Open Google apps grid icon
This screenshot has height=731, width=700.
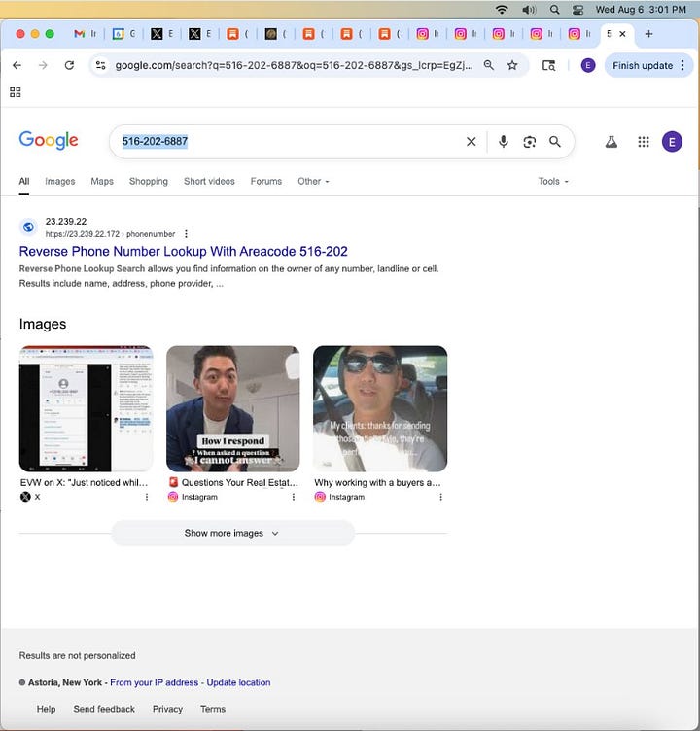pos(644,142)
